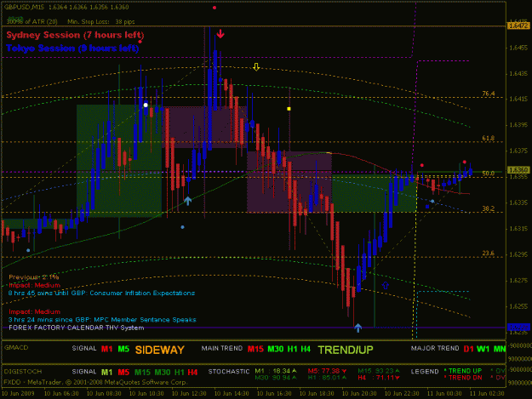Image resolution: width=532 pixels, height=399 pixels.
Task: Select the 38.2 Fibonacci level label
Action: (489, 208)
